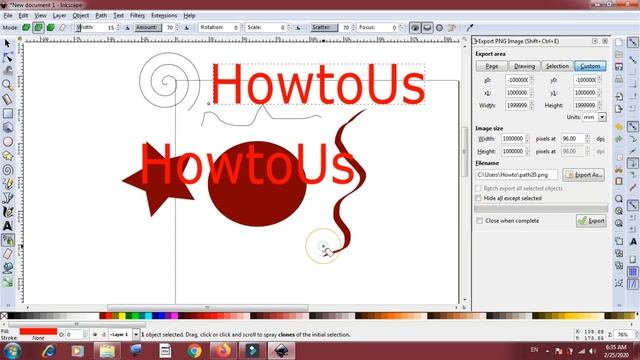
Task: Select the Star and polygon tool
Action: (7, 156)
